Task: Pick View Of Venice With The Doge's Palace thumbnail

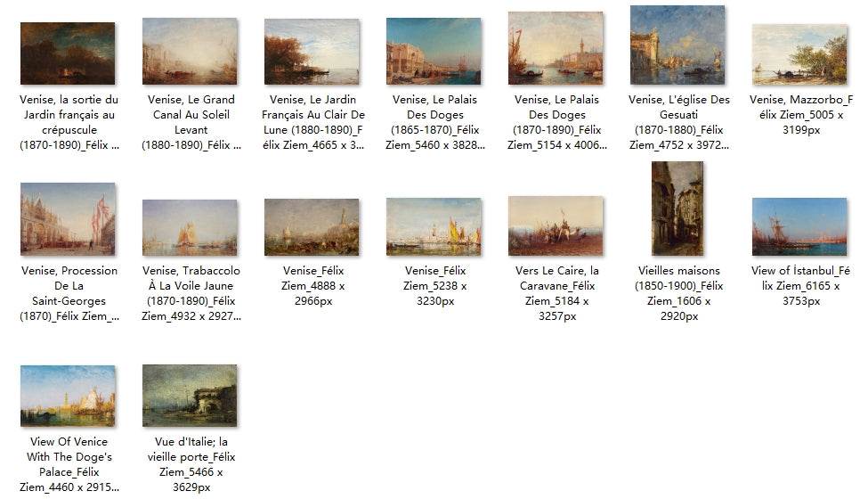Action: (68, 395)
